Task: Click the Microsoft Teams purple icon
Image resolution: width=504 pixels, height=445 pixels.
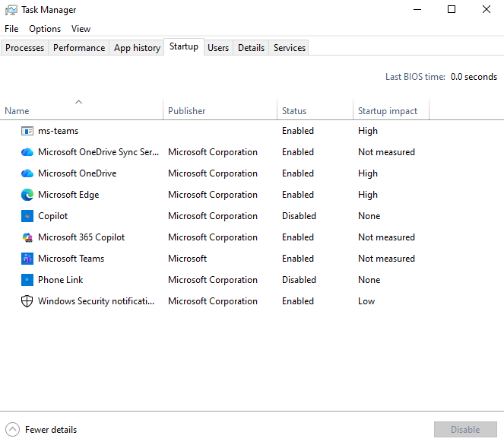Action: (x=27, y=259)
